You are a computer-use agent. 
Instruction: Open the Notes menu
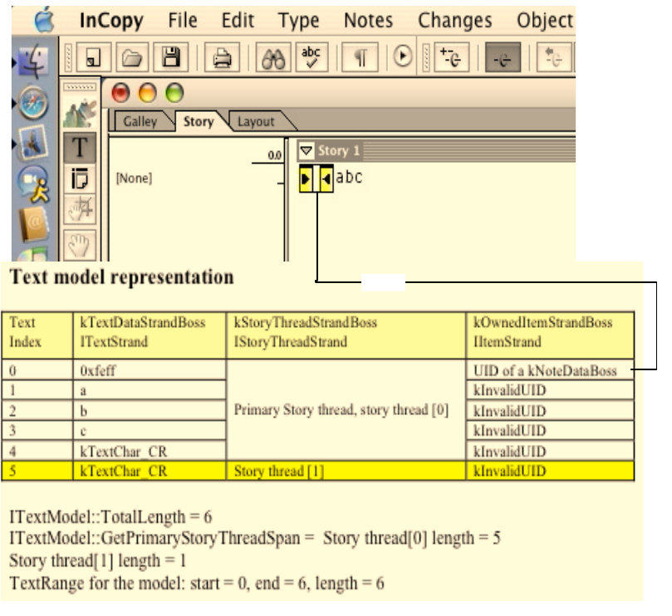(x=368, y=20)
